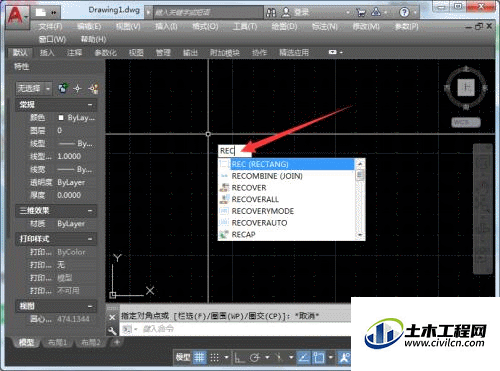Screen dimensions: 500x371
Task: Toggle grid display in status bar
Action: 199,358
